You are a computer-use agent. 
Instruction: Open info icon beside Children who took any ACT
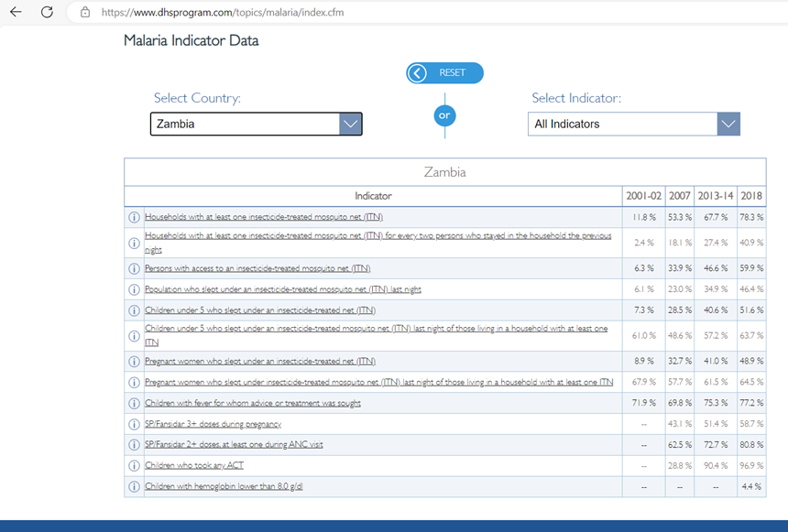point(134,466)
